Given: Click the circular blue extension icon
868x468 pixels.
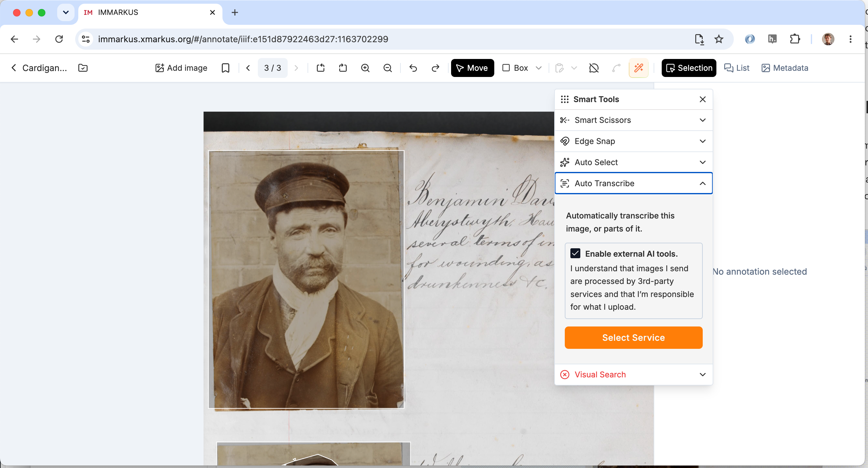Looking at the screenshot, I should [750, 39].
